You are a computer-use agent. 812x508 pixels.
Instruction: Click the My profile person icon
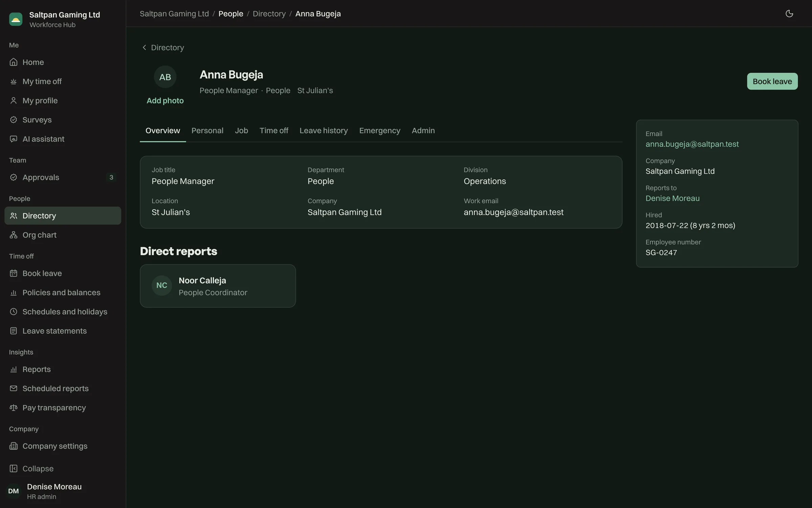[x=14, y=101]
